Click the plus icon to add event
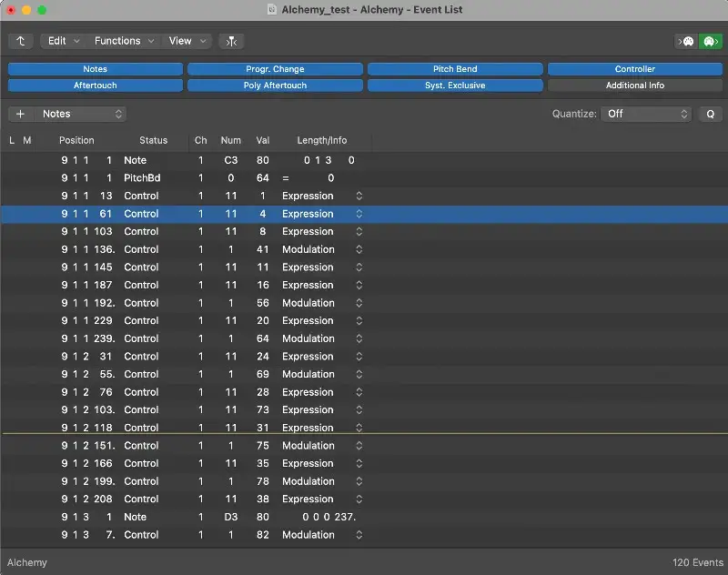This screenshot has height=575, width=728. point(21,114)
